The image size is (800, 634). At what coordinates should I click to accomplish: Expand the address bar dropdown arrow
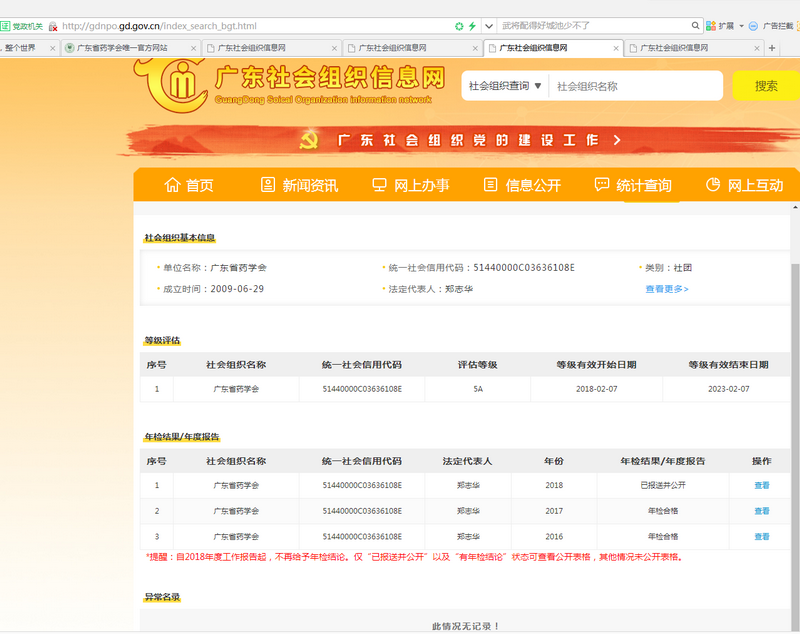click(x=488, y=25)
